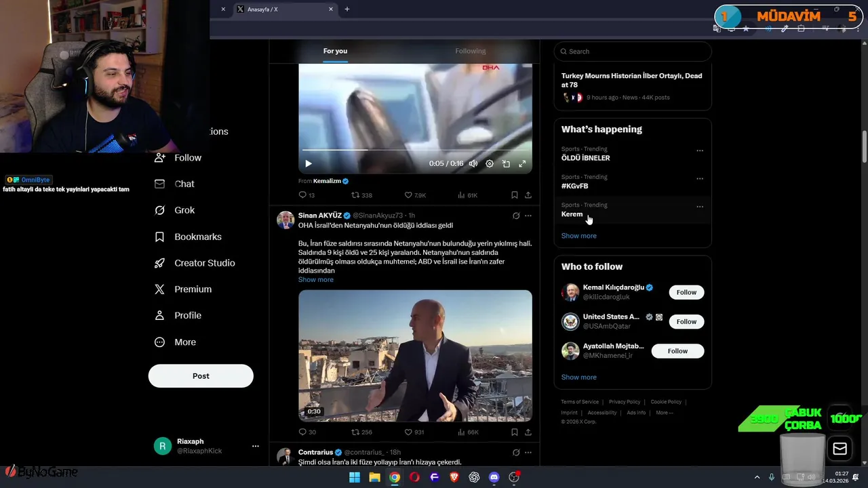Reply to the Kemalizm video post (13)

pos(307,195)
